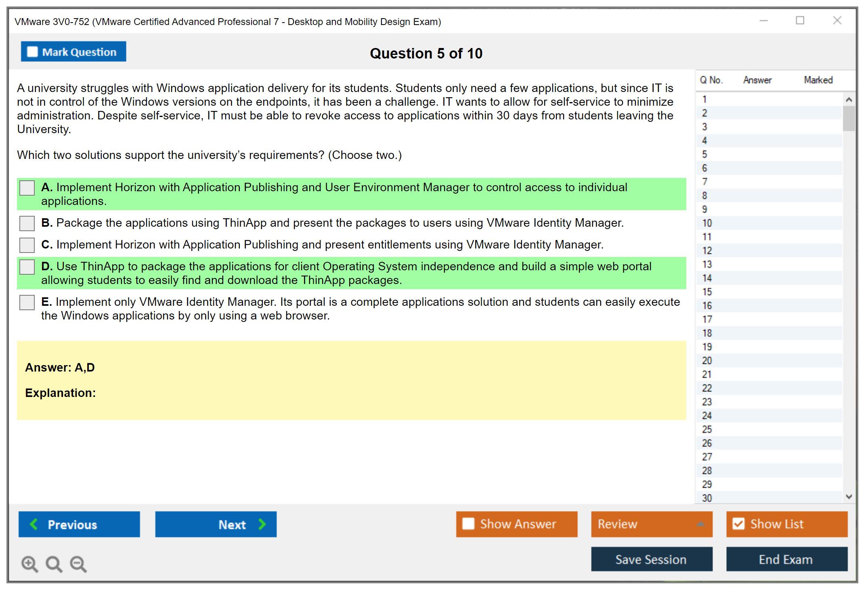Screen dimensions: 868x593
Task: Click the green right arrow on Next
Action: 262,524
